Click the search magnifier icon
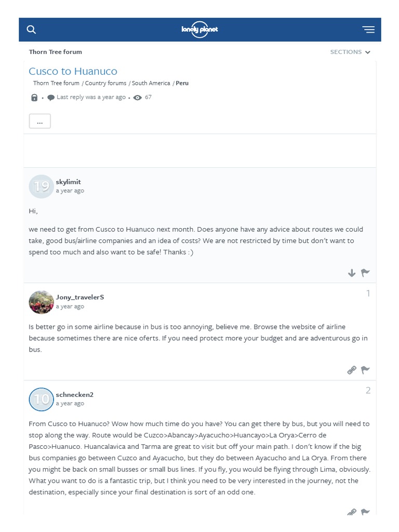 tap(31, 30)
